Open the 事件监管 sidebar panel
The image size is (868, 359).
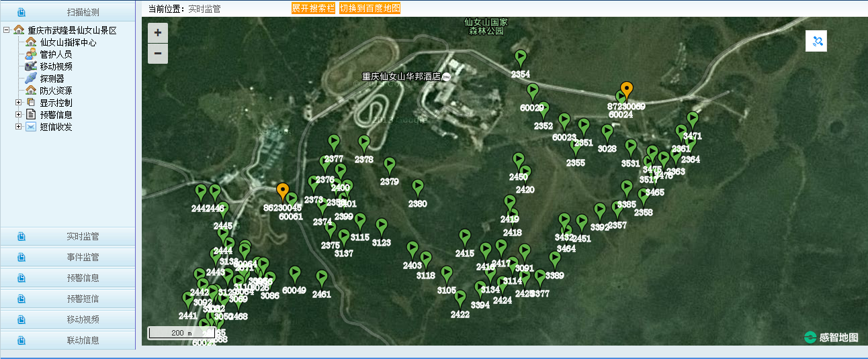[68, 258]
